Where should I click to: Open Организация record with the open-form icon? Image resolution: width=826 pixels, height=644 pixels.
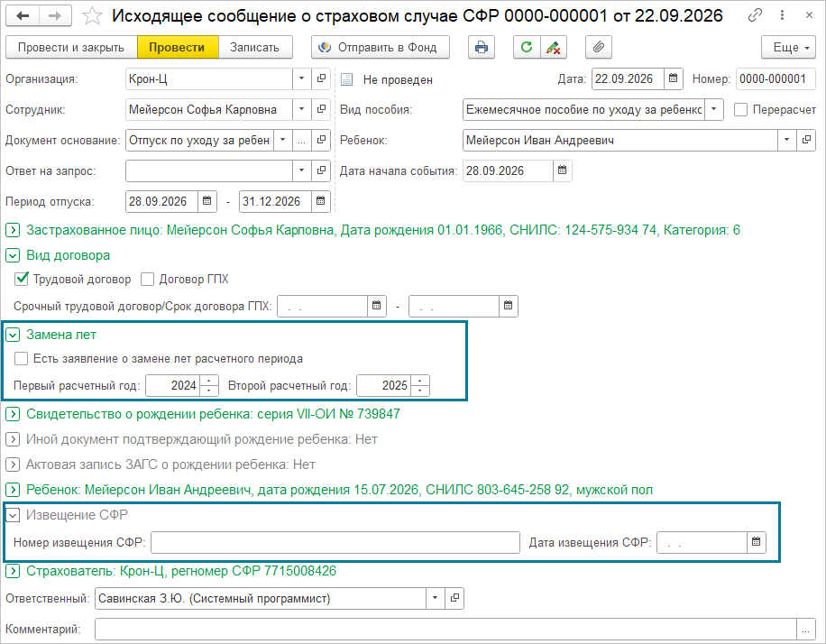pyautogui.click(x=321, y=79)
